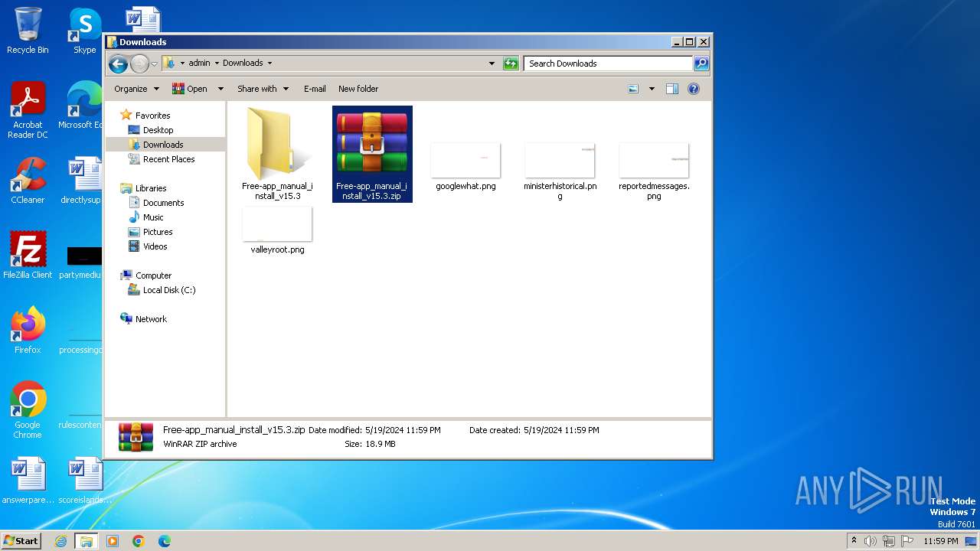The width and height of the screenshot is (980, 551).
Task: Change your view icon button
Action: (x=633, y=89)
